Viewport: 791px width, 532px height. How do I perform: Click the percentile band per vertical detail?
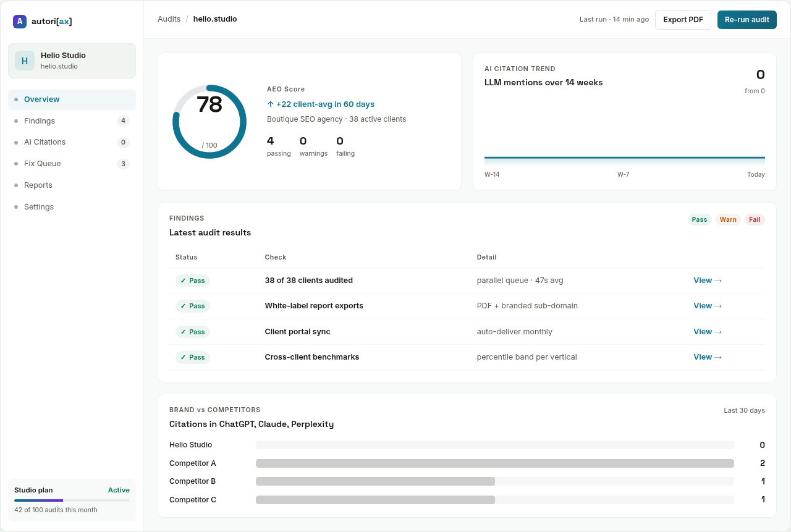[x=527, y=357]
